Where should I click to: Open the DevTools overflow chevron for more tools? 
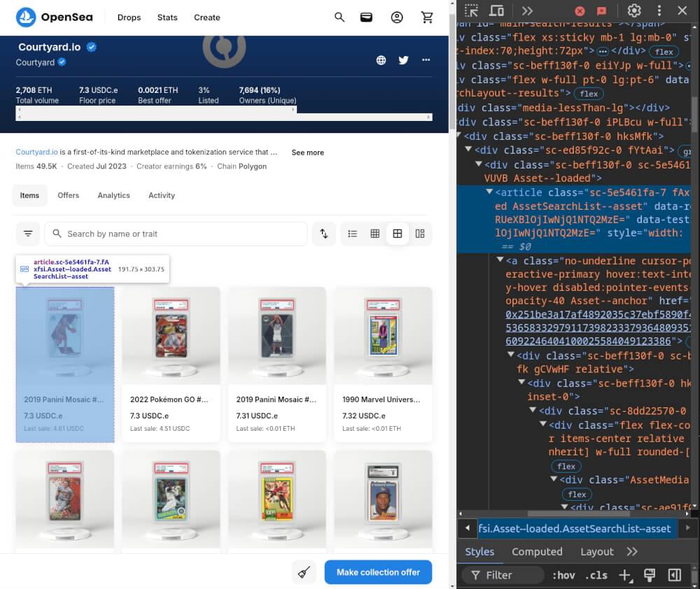[527, 10]
